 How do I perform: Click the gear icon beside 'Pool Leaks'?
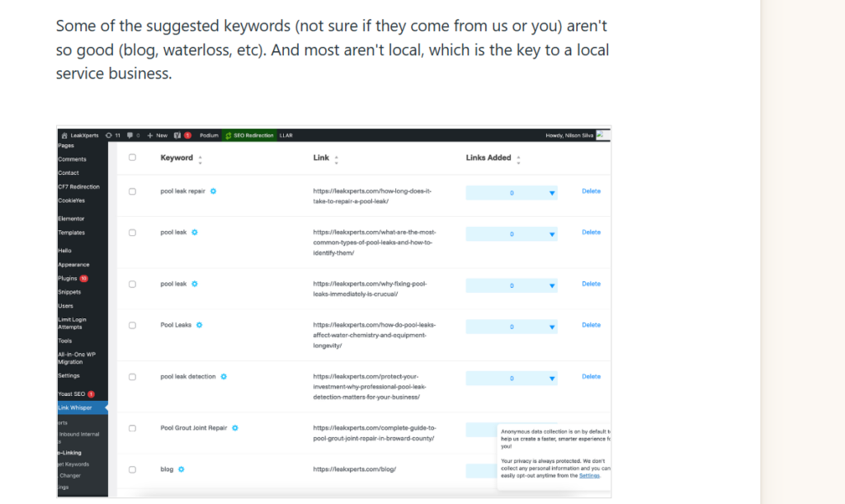(200, 325)
